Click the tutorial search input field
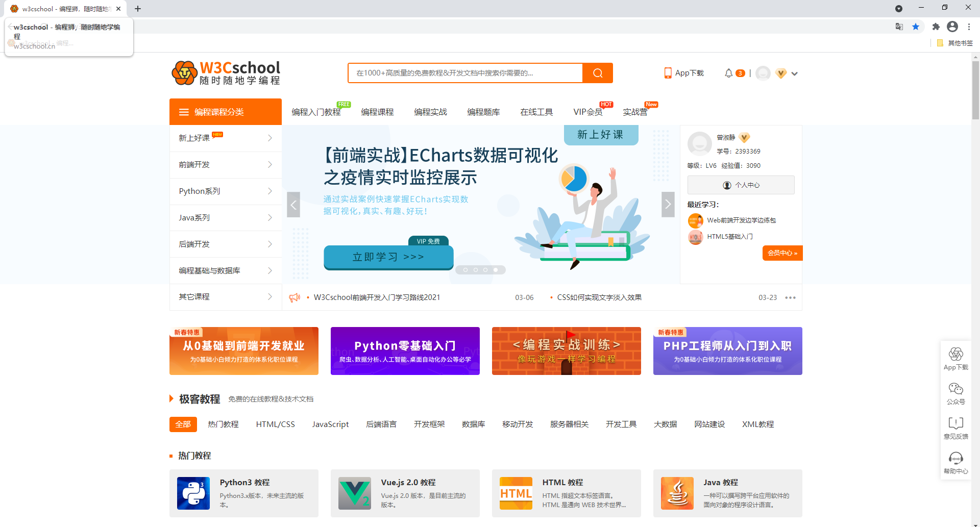980x527 pixels. point(465,73)
